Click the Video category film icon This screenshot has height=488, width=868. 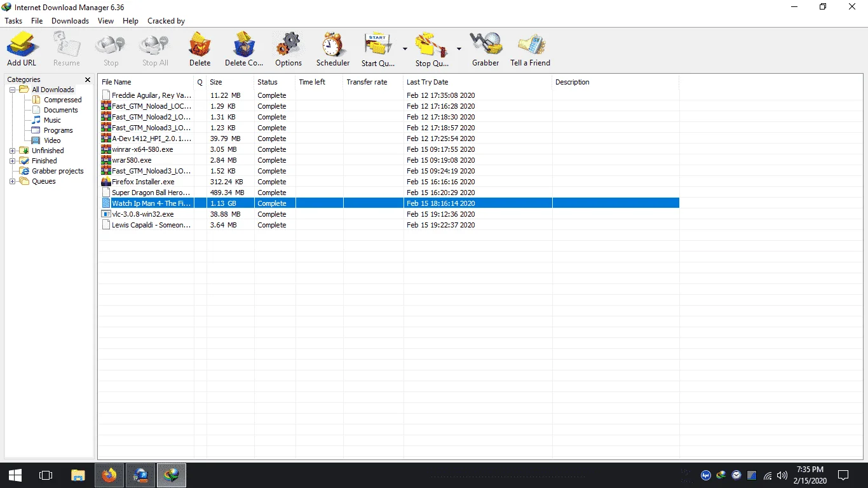(36, 140)
